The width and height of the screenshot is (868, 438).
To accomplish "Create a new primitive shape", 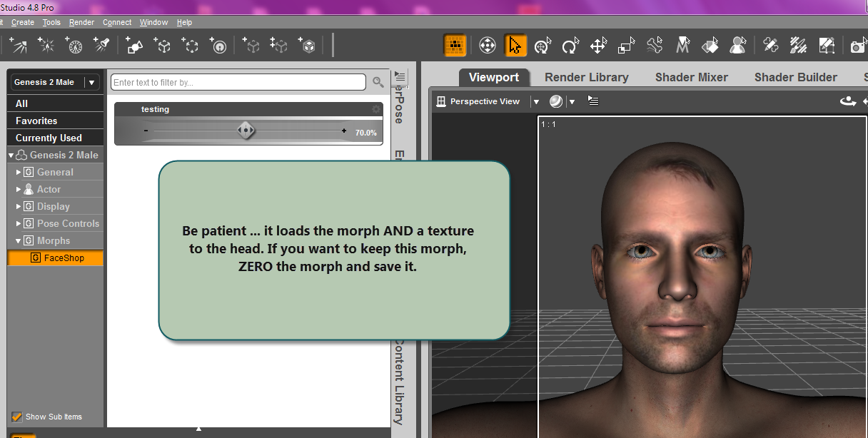I will [134, 46].
